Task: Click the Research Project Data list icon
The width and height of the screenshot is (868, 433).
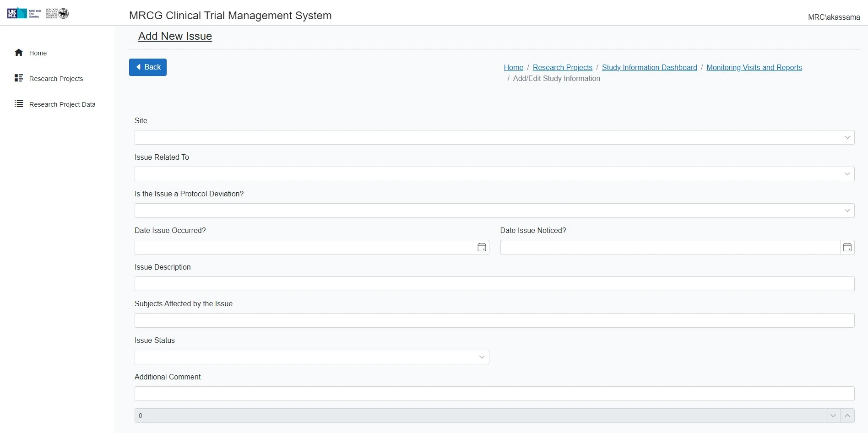Action: pyautogui.click(x=19, y=104)
